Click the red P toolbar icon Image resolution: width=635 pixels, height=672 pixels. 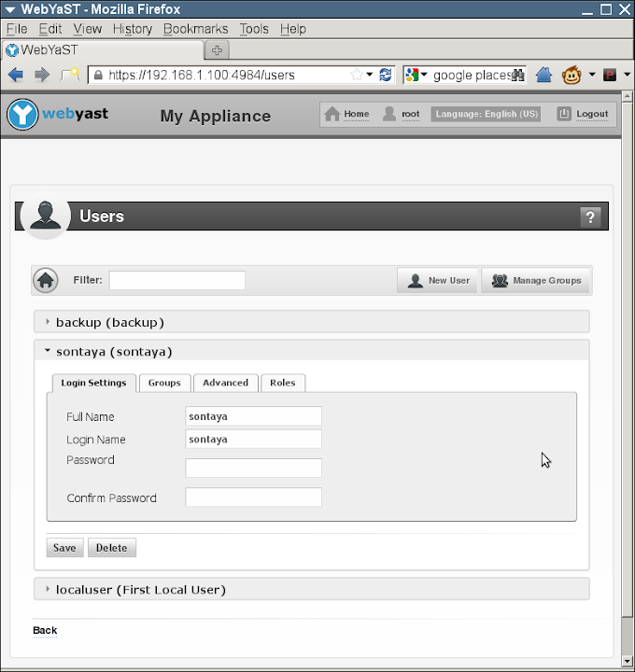(x=609, y=75)
